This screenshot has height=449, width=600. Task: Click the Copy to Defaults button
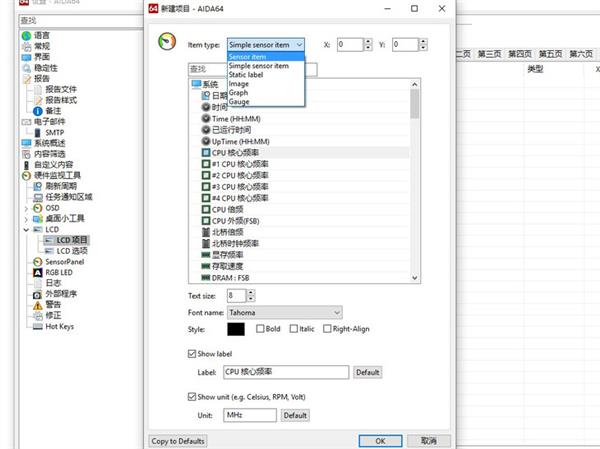[x=178, y=440]
